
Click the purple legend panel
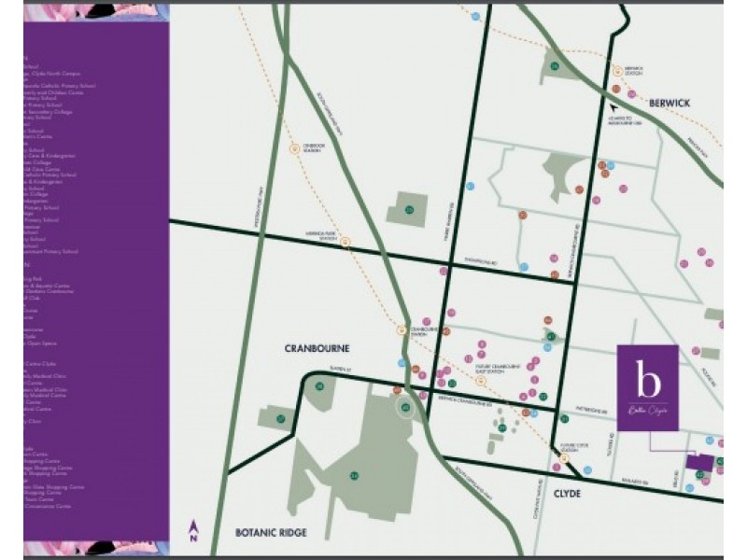96,280
